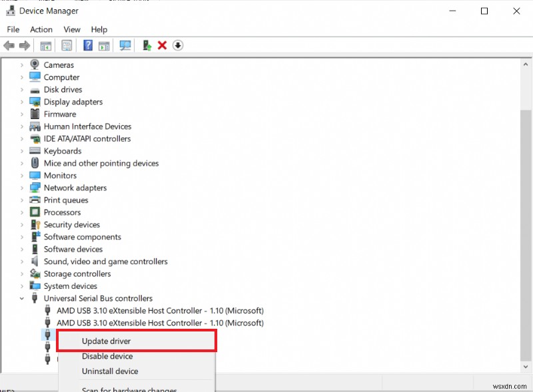Click the Sound, video and game controllers speaker icon
Image resolution: width=533 pixels, height=392 pixels.
click(x=35, y=261)
